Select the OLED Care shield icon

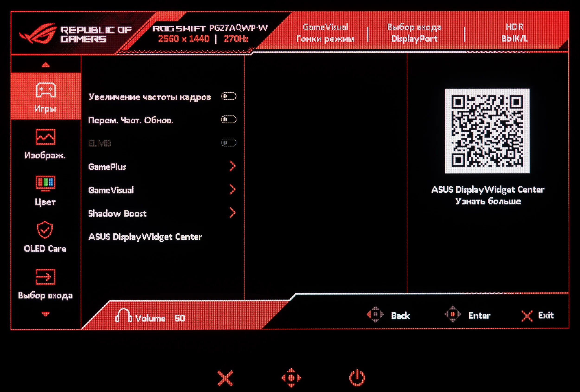pyautogui.click(x=45, y=230)
